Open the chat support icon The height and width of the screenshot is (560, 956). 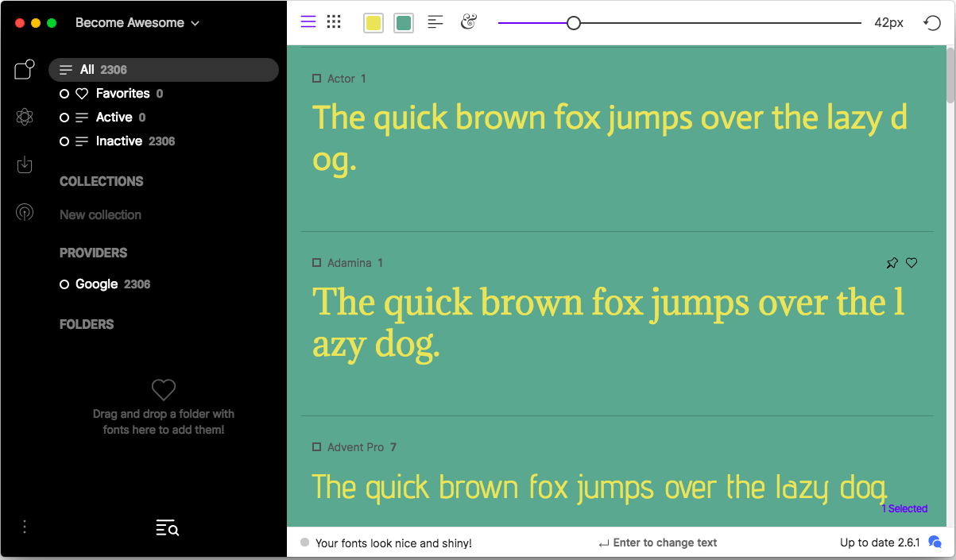935,543
